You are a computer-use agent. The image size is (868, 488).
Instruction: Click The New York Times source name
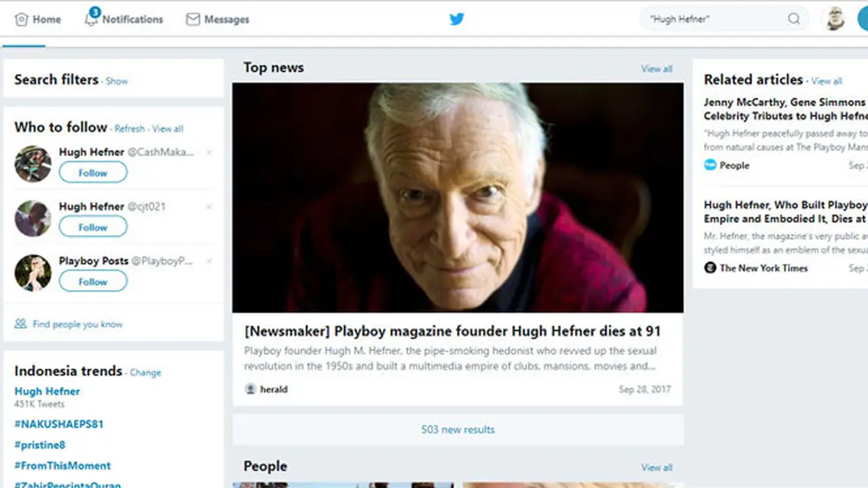pos(764,268)
